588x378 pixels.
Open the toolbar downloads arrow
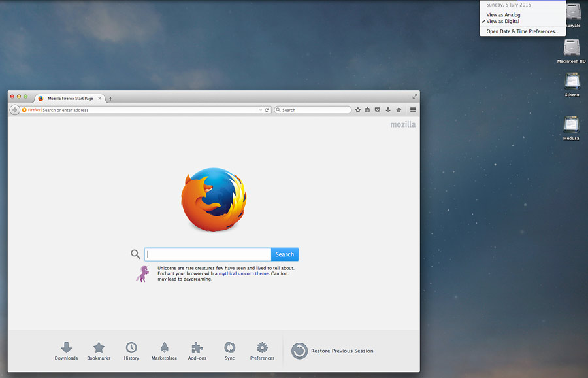(x=388, y=110)
